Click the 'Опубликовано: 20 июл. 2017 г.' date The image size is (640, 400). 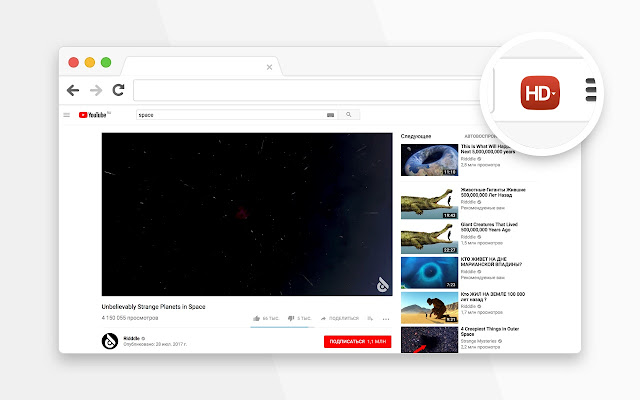(x=155, y=344)
